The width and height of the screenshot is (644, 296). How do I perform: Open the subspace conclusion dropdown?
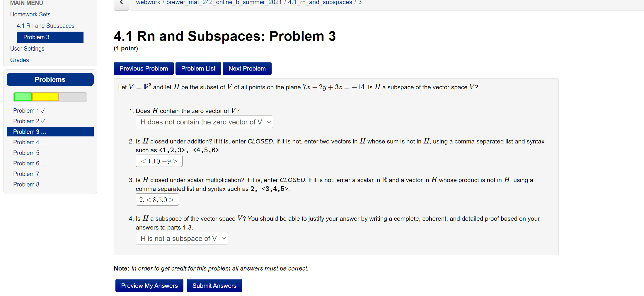pos(181,238)
